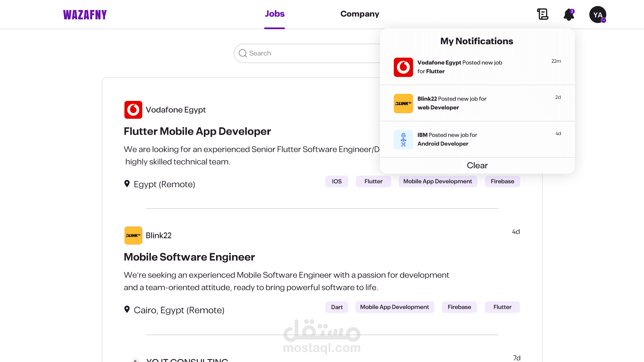Open Flutter Mobile App Developer job title

(x=197, y=131)
